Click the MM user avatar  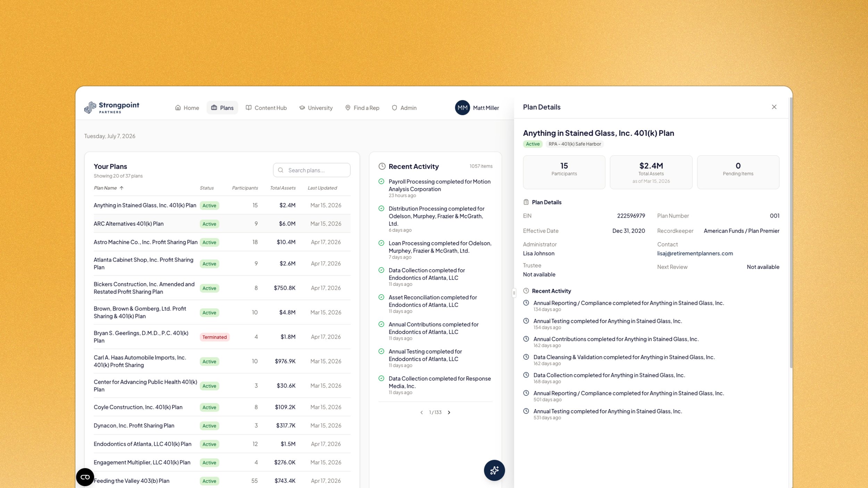pyautogui.click(x=462, y=108)
